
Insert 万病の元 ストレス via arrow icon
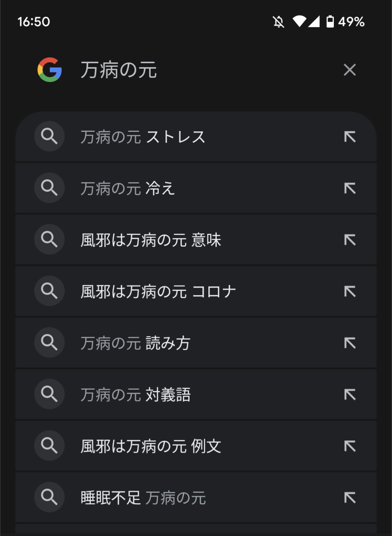point(349,137)
